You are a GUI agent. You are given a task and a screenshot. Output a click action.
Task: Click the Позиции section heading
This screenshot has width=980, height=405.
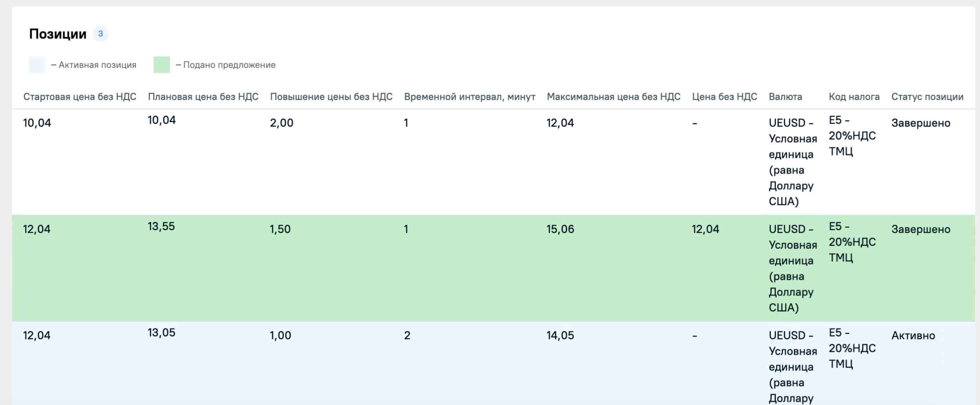[x=58, y=34]
